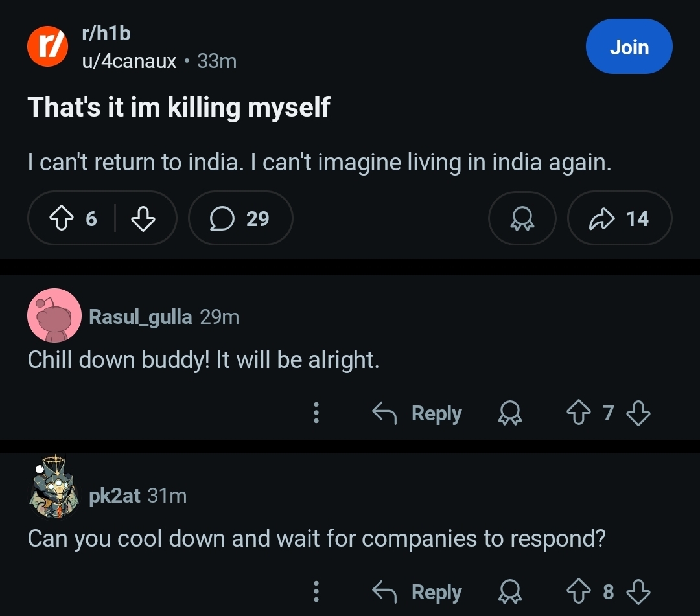Screen dimensions: 700x616
Task: Open the three-dot menu on pk2at's comment
Action: [x=316, y=591]
